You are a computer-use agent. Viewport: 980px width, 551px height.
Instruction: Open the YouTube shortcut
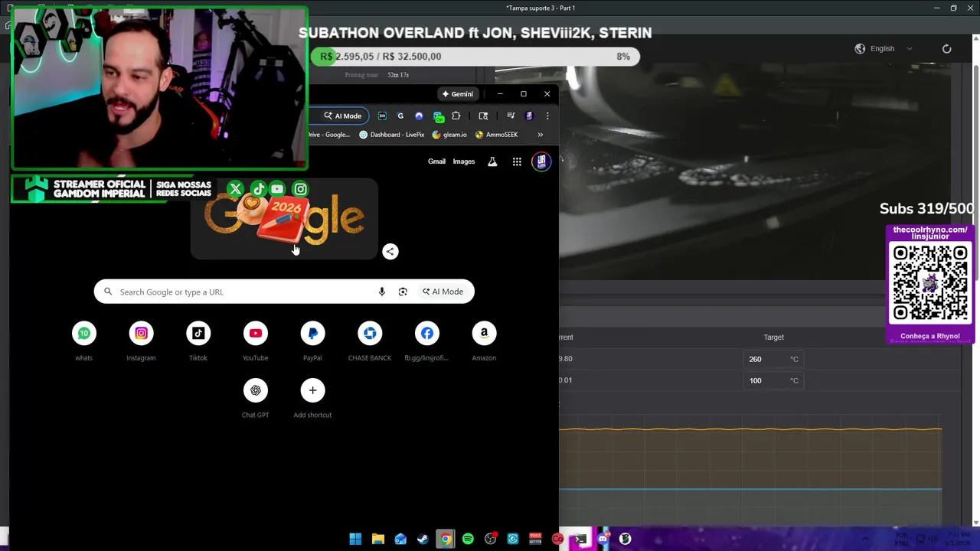tap(256, 341)
